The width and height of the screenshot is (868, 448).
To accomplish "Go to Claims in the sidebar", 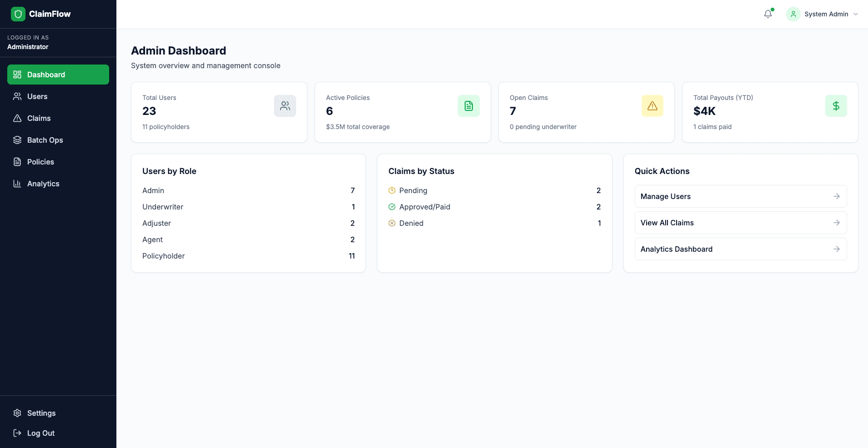I will (39, 118).
